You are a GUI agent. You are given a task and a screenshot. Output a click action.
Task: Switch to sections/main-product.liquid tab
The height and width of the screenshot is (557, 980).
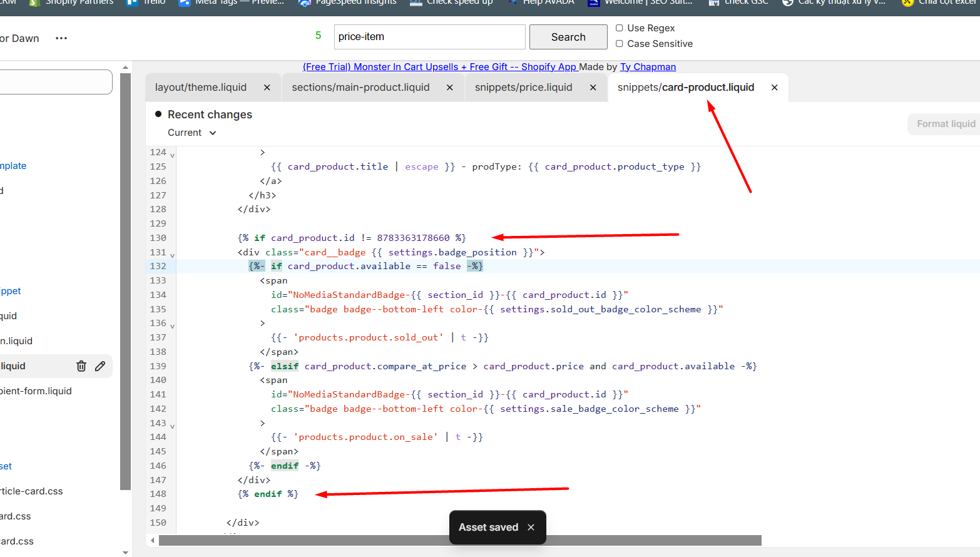tap(360, 88)
